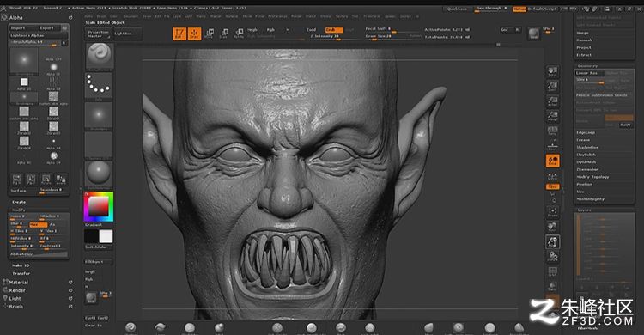Click the Flip H alpha icon
The width and height of the screenshot is (644, 335).
click(x=16, y=180)
